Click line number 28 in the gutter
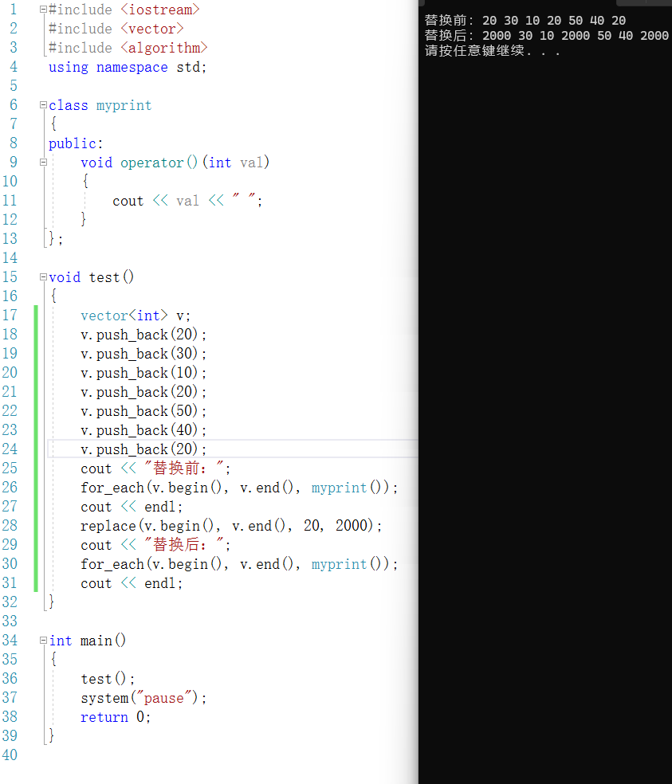Image resolution: width=672 pixels, height=784 pixels. coord(10,526)
